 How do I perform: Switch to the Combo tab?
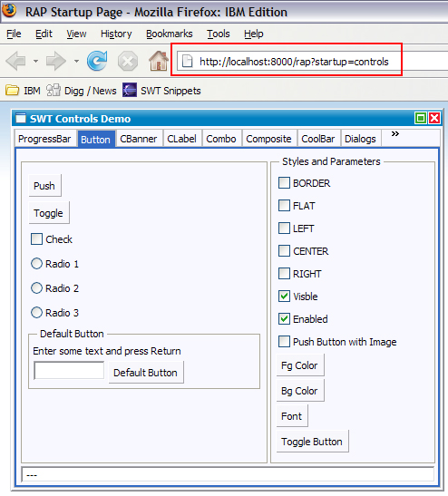(x=221, y=139)
